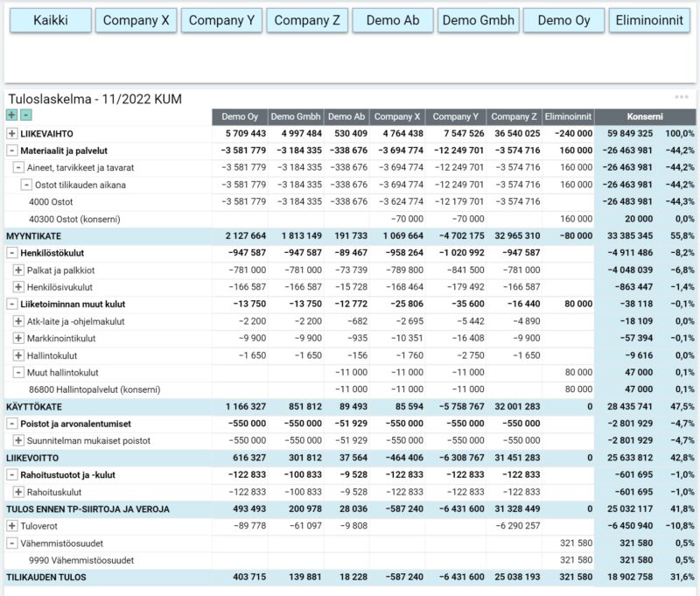The image size is (700, 596).
Task: Collapse Poistot ja arvonalentumiset group
Action: point(11,424)
